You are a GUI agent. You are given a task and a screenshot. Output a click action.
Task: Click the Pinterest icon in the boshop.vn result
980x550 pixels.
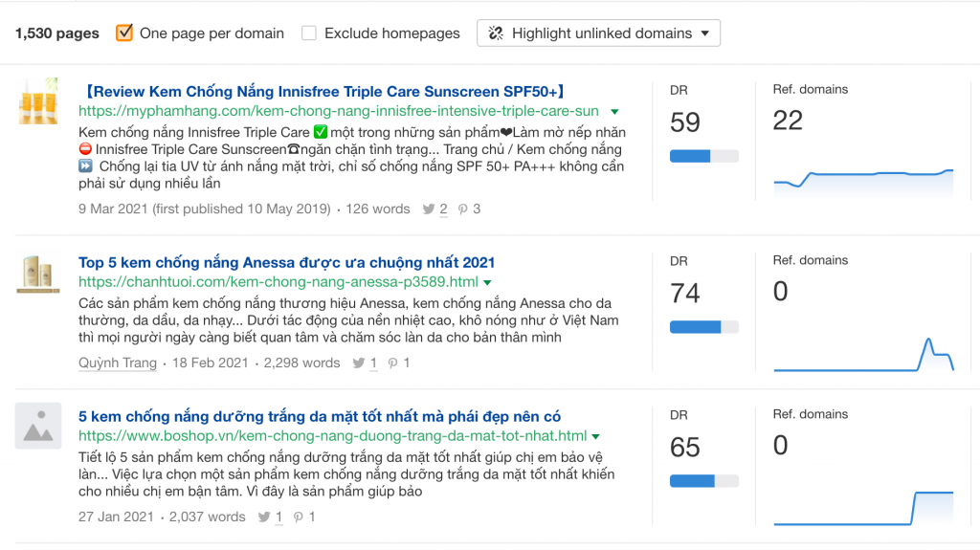click(x=299, y=517)
